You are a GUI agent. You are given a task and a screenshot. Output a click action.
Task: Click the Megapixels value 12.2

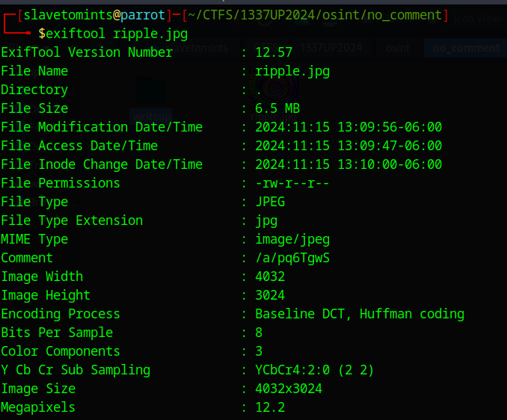point(270,407)
